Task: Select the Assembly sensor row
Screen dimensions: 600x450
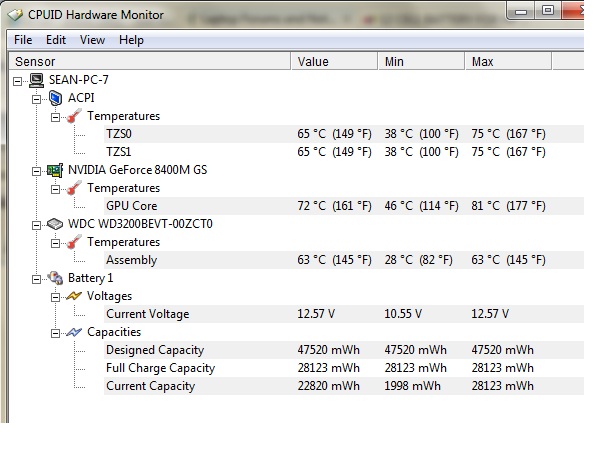Action: pyautogui.click(x=344, y=260)
